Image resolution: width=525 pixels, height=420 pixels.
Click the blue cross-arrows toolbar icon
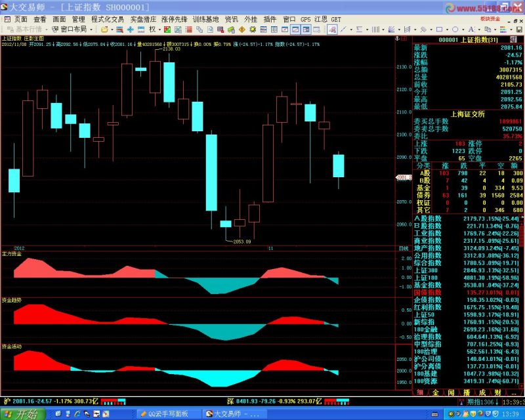[x=130, y=30]
